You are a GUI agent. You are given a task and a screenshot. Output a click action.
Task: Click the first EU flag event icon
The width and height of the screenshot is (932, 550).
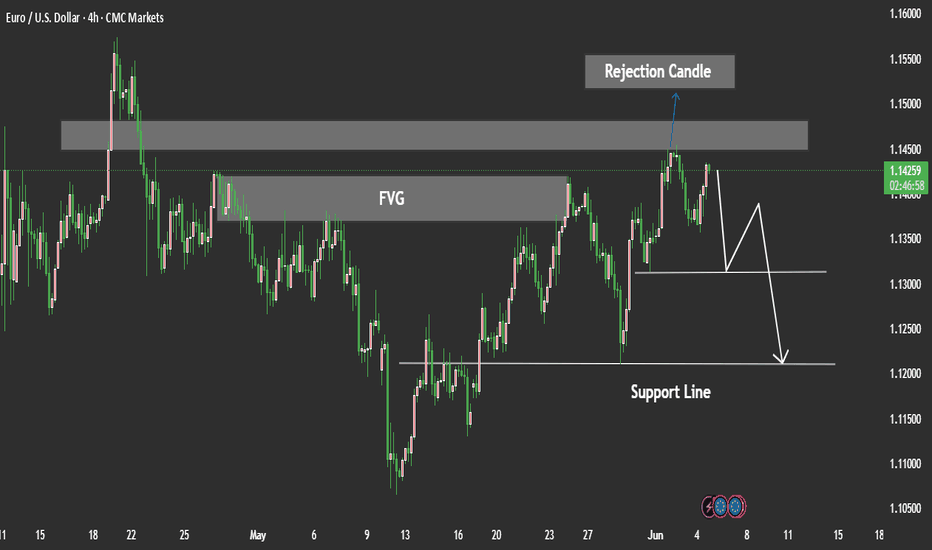[x=720, y=507]
